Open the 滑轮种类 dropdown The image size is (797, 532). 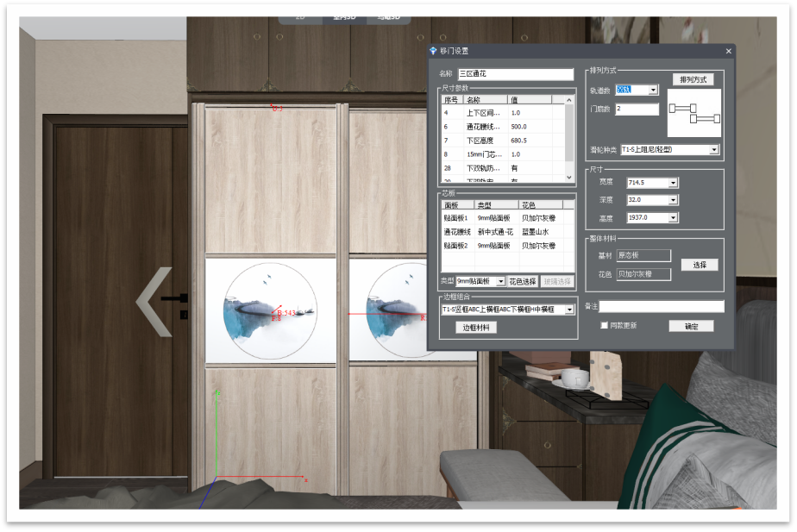click(x=714, y=150)
